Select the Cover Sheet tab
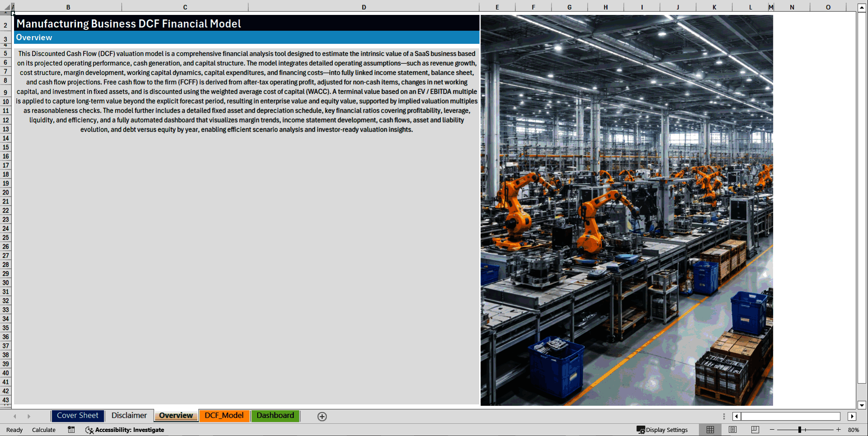This screenshot has height=436, width=868. [77, 416]
